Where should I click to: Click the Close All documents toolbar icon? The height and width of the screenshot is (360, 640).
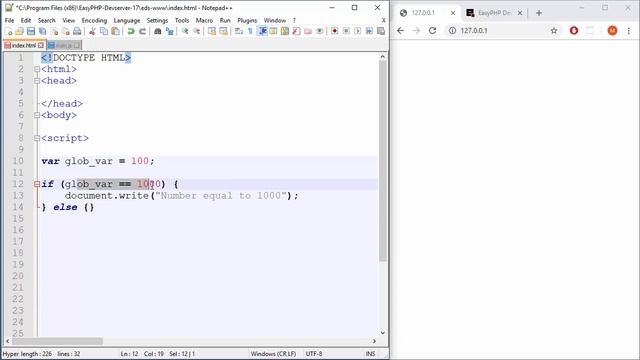pos(66,31)
